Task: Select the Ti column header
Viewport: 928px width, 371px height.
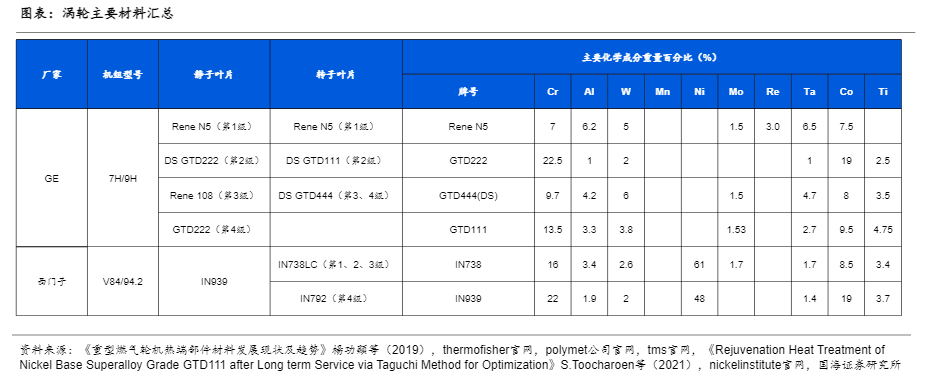Action: click(x=883, y=92)
